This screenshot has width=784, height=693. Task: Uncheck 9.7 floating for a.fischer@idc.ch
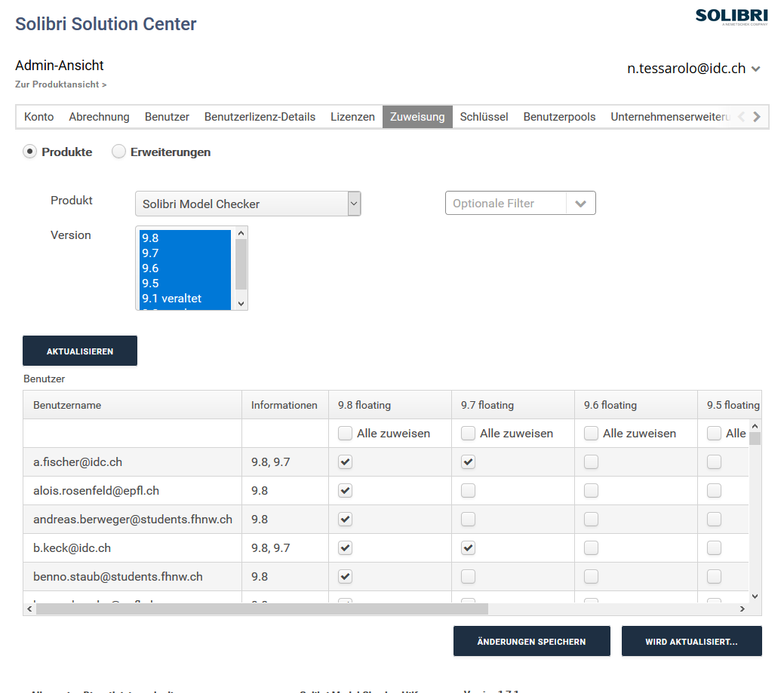(468, 461)
